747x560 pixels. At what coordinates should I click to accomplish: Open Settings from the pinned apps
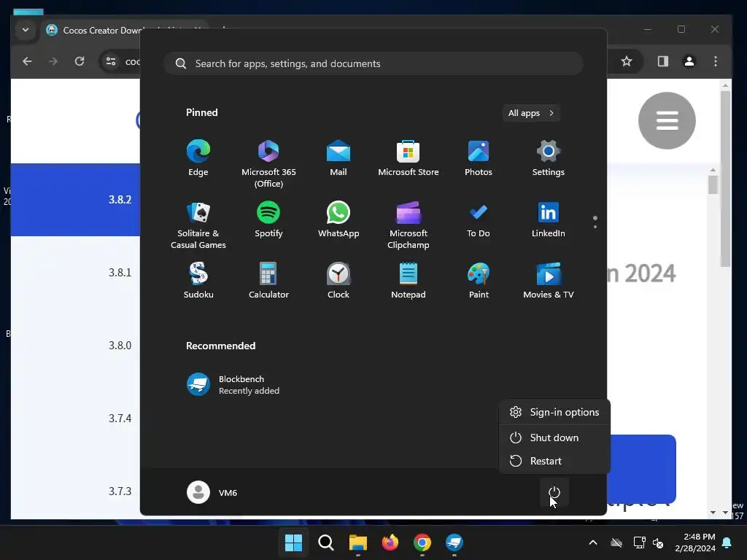(x=549, y=158)
